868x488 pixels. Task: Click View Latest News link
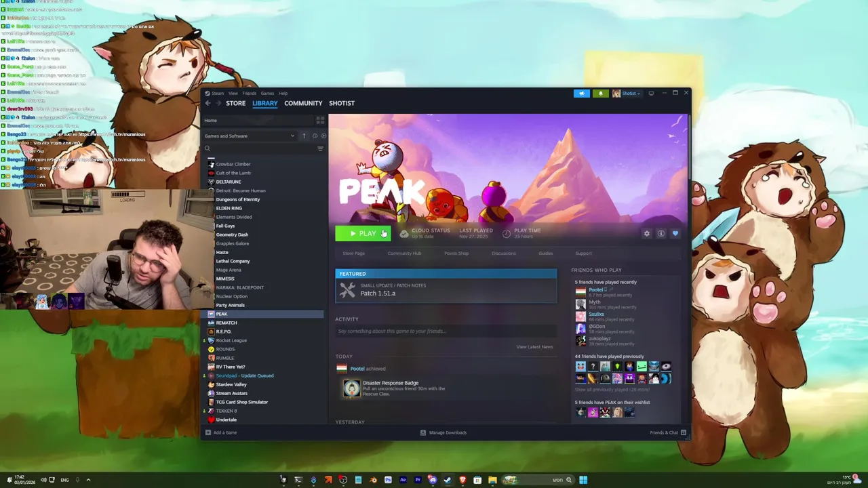pyautogui.click(x=534, y=346)
